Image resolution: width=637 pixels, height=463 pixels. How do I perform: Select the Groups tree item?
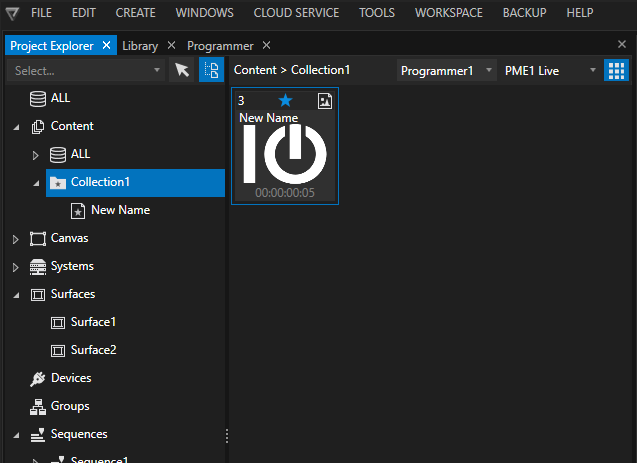tap(70, 406)
